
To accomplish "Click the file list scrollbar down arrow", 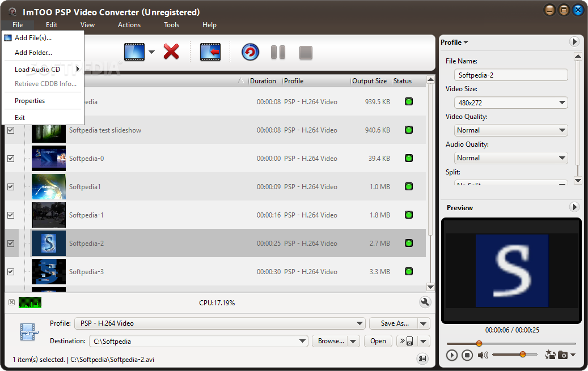I will 430,287.
